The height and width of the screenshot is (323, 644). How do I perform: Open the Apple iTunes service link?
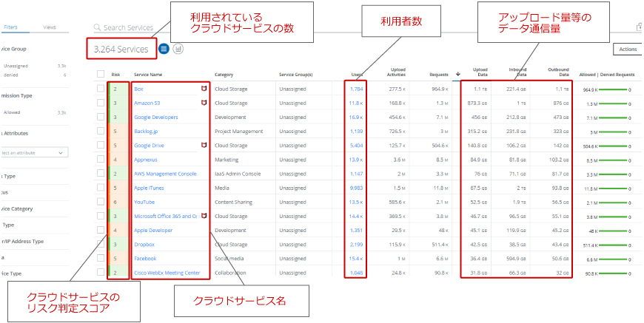(x=149, y=188)
